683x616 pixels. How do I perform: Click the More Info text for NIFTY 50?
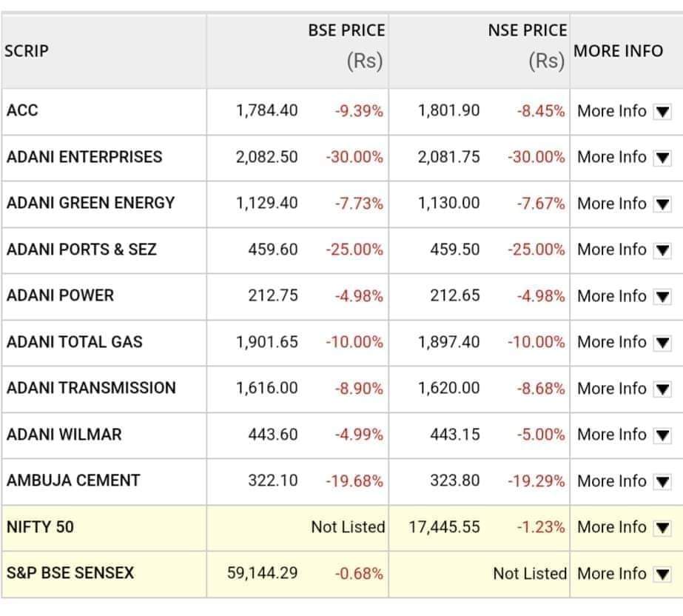pos(611,527)
